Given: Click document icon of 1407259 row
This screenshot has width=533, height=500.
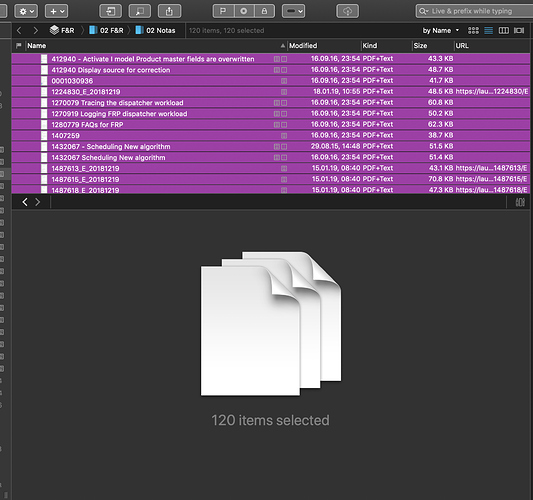Looking at the screenshot, I should click(x=44, y=135).
